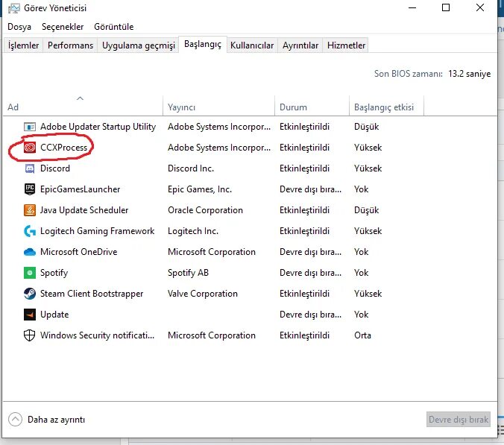Switch to the Uygulama geçmişi tab
The width and height of the screenshot is (504, 445).
139,45
